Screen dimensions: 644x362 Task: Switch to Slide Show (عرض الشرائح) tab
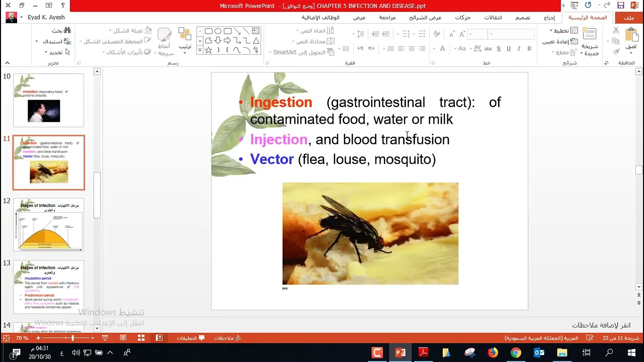coord(425,18)
